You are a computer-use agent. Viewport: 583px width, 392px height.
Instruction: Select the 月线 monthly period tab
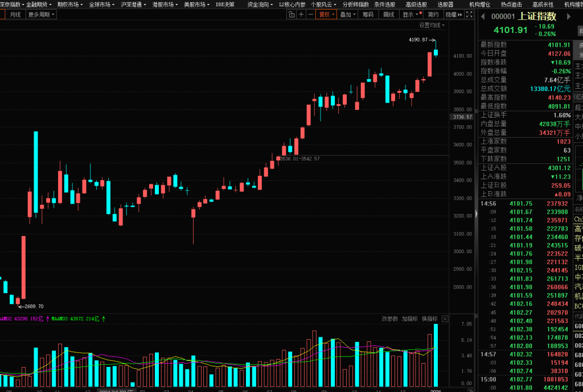(x=15, y=15)
